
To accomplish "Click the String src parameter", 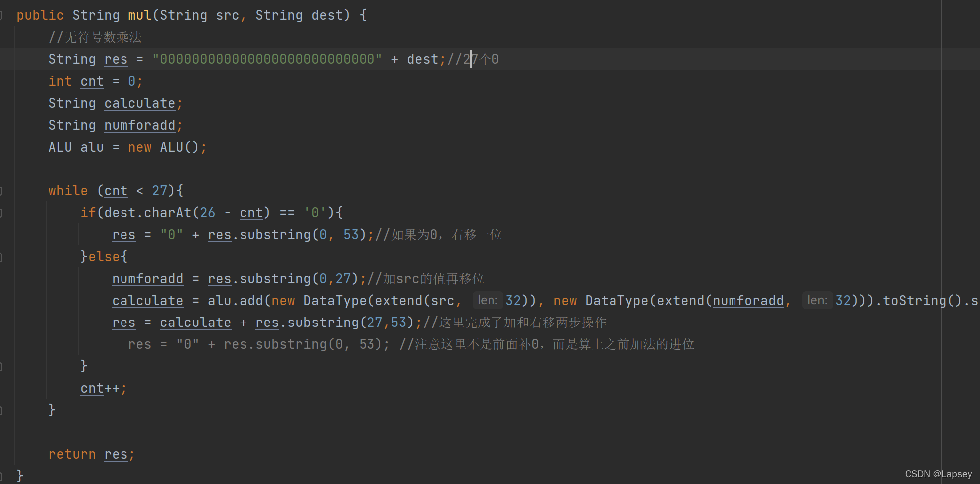I will (x=200, y=15).
